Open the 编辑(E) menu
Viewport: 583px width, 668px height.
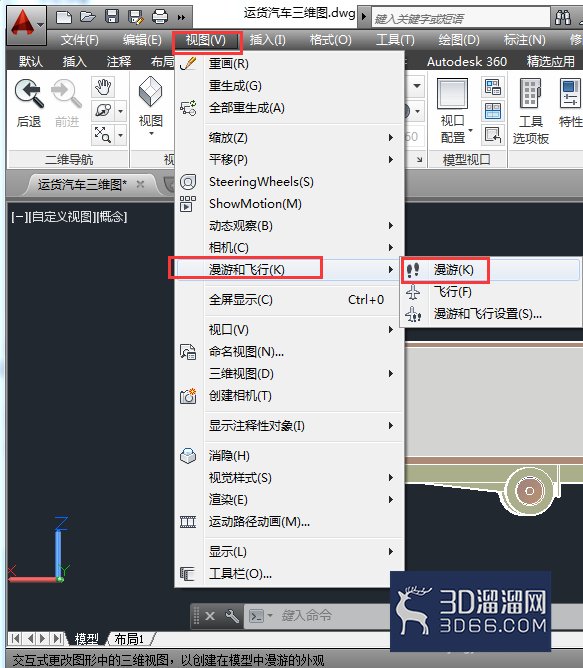point(142,40)
